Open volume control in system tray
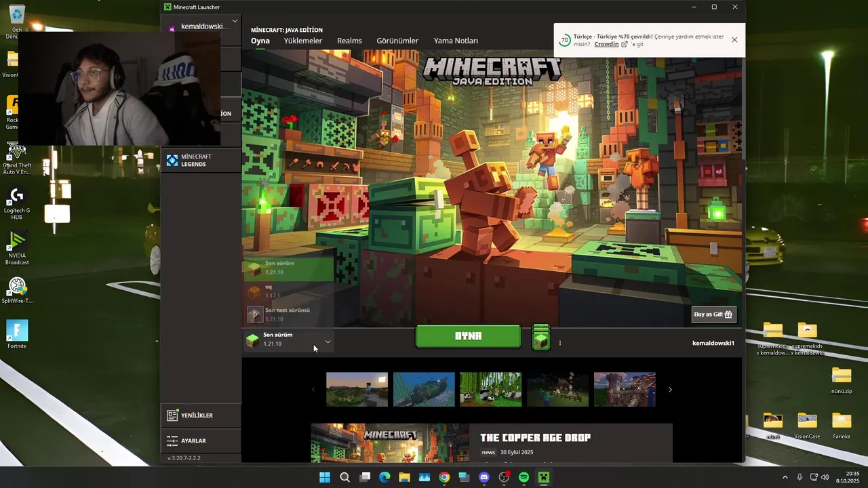 point(825,477)
